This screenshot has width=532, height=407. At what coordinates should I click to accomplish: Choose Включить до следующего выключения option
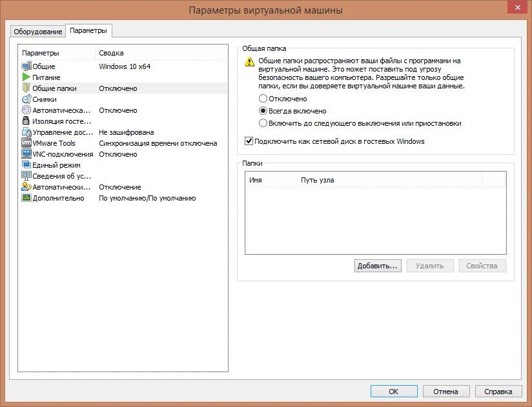click(263, 123)
